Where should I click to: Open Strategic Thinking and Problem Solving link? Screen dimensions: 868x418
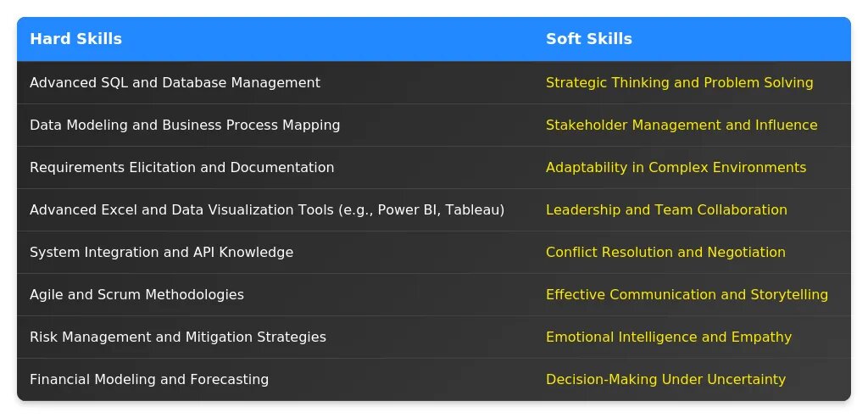[x=679, y=83]
